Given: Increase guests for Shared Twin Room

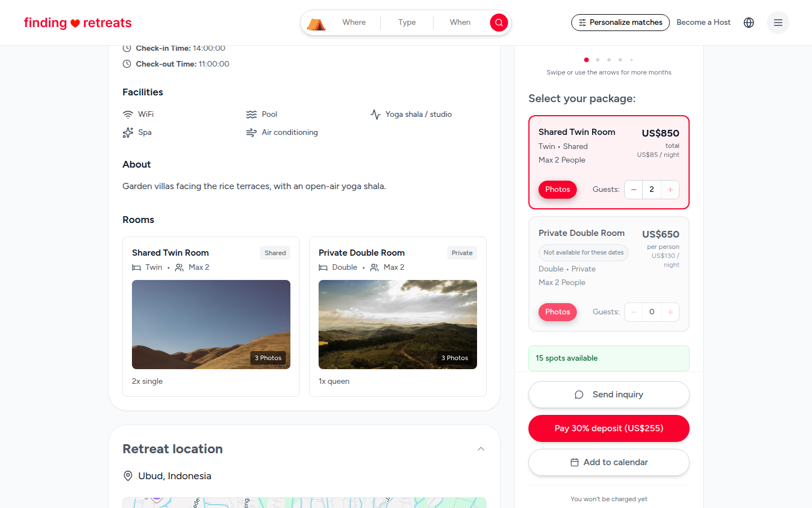Looking at the screenshot, I should click(670, 190).
